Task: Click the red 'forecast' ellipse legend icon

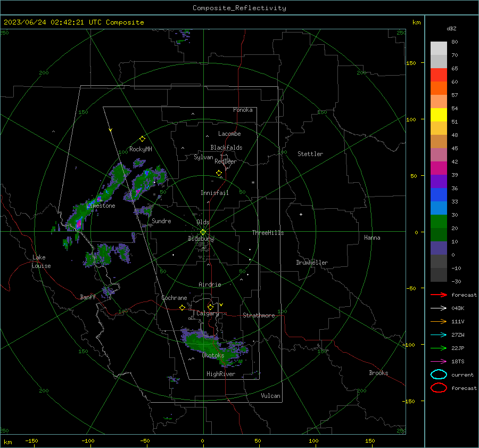Action: tap(439, 388)
